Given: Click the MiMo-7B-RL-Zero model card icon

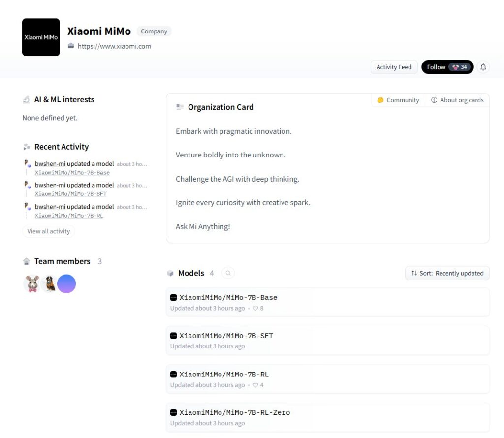Looking at the screenshot, I should [173, 412].
